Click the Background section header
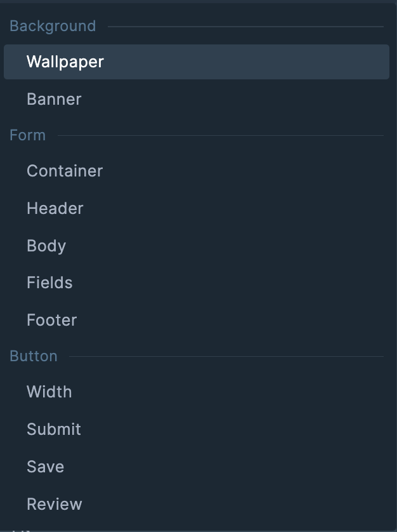 [53, 26]
